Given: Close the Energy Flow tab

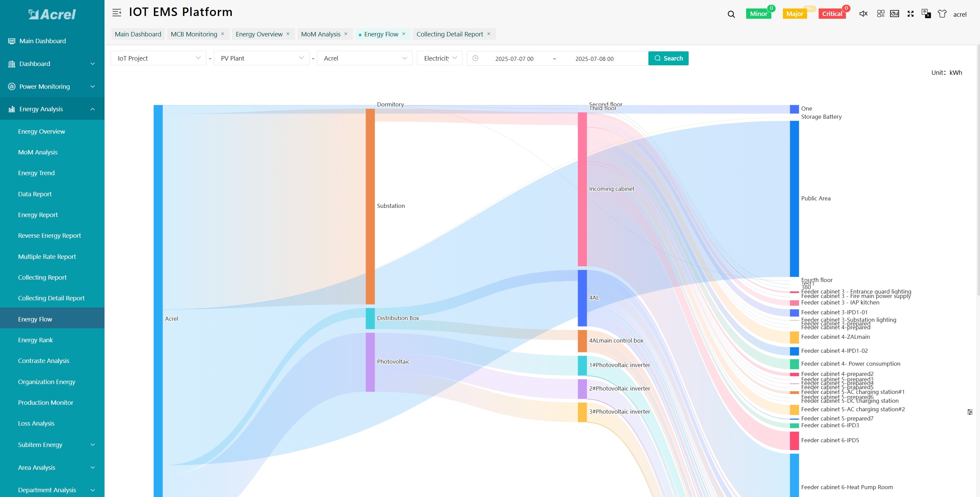Looking at the screenshot, I should (x=404, y=34).
